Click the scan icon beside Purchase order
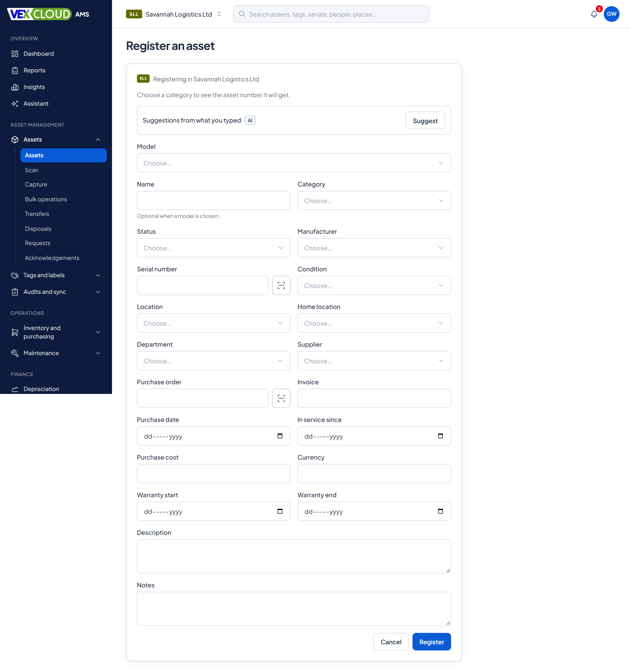Screen dimensions: 630x672 pyautogui.click(x=281, y=398)
